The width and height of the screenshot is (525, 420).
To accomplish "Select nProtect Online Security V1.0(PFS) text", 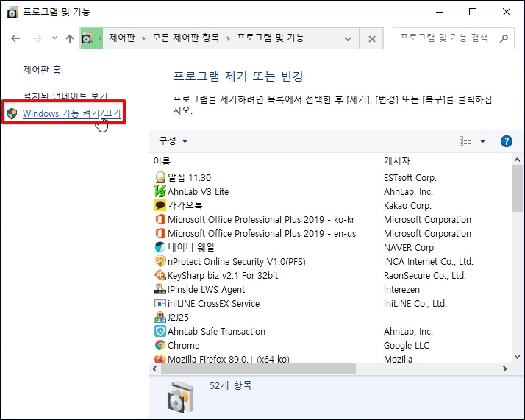I will click(x=237, y=262).
